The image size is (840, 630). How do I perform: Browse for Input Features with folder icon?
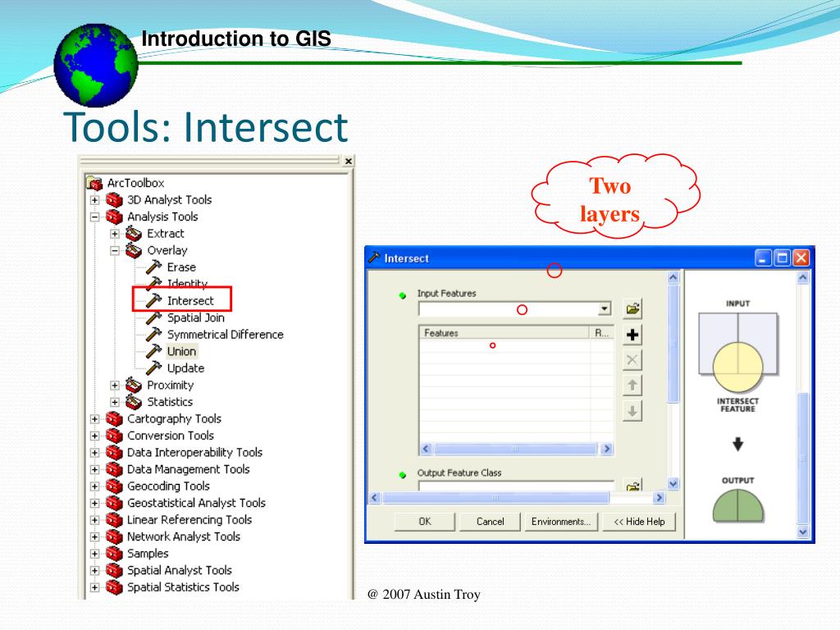pos(632,309)
